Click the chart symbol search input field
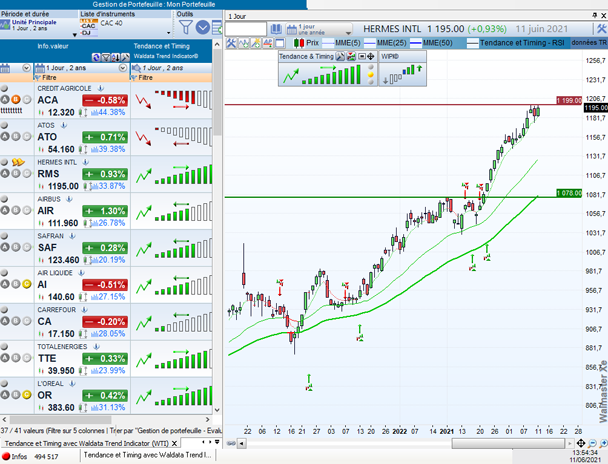The height and width of the screenshot is (464, 608). (246, 29)
